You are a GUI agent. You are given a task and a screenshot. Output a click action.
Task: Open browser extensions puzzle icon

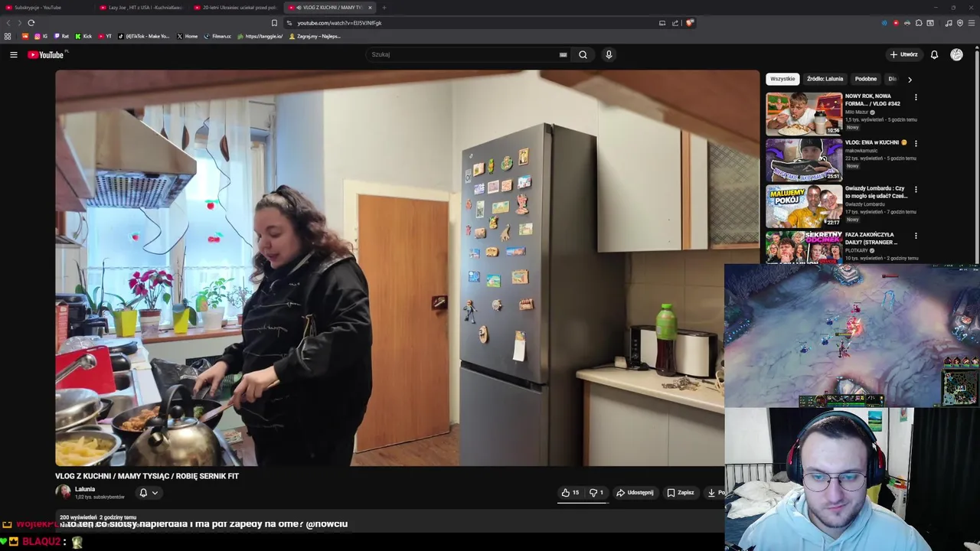919,23
